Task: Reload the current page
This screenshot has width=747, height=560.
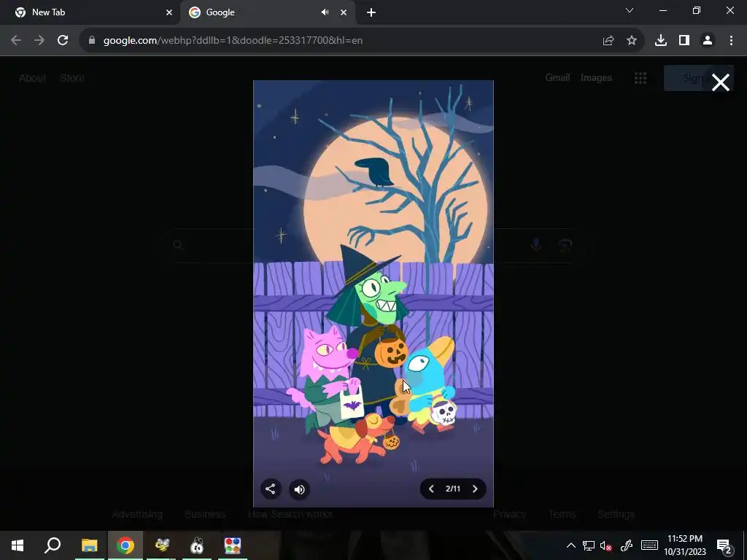Action: 63,41
